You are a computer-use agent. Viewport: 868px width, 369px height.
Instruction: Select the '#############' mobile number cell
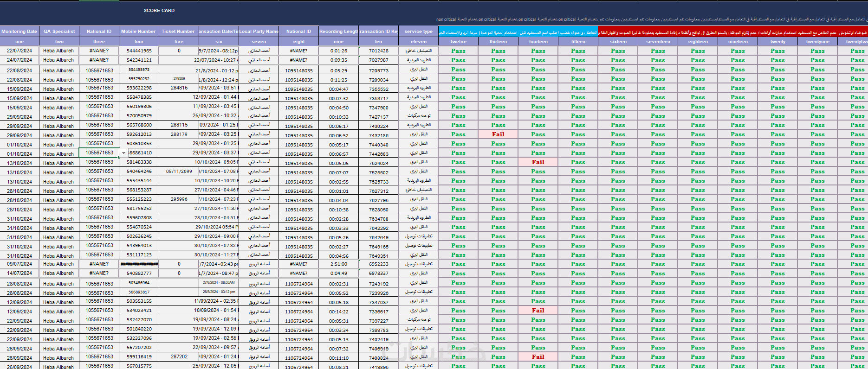point(139,264)
